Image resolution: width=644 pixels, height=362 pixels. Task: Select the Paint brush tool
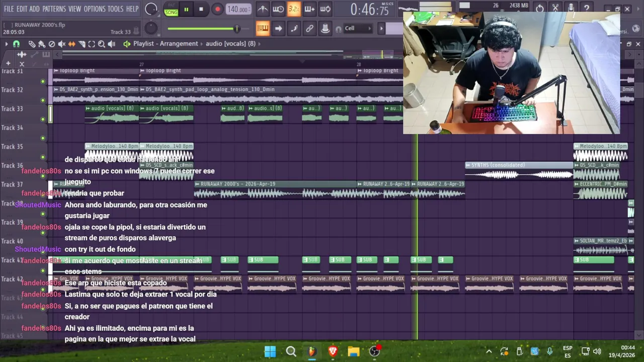42,44
